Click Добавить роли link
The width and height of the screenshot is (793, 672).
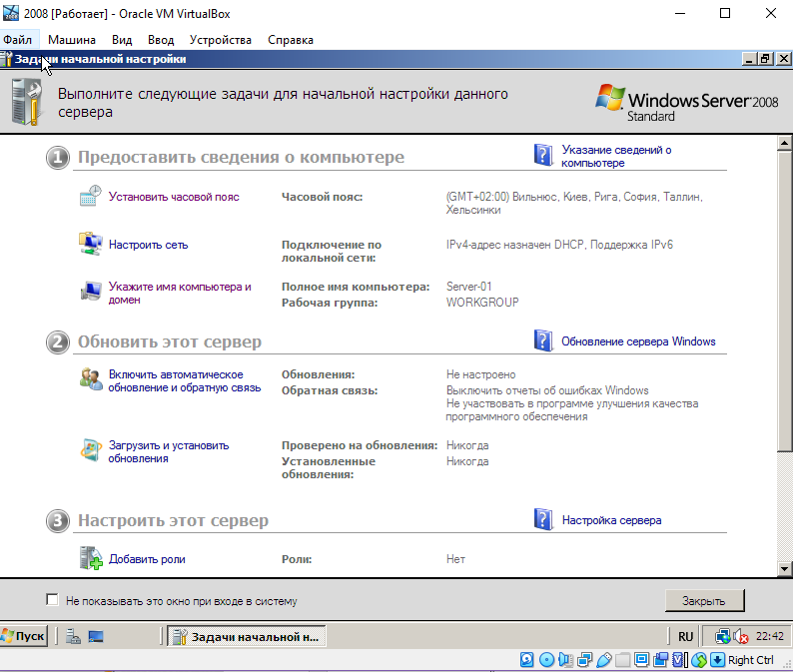tap(147, 559)
